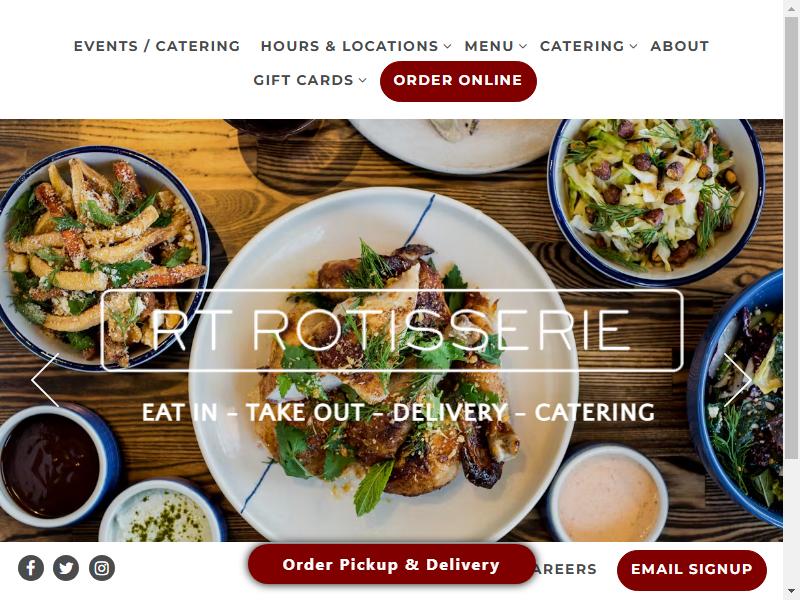
Task: Advance to the next slide arrow
Action: [x=738, y=380]
